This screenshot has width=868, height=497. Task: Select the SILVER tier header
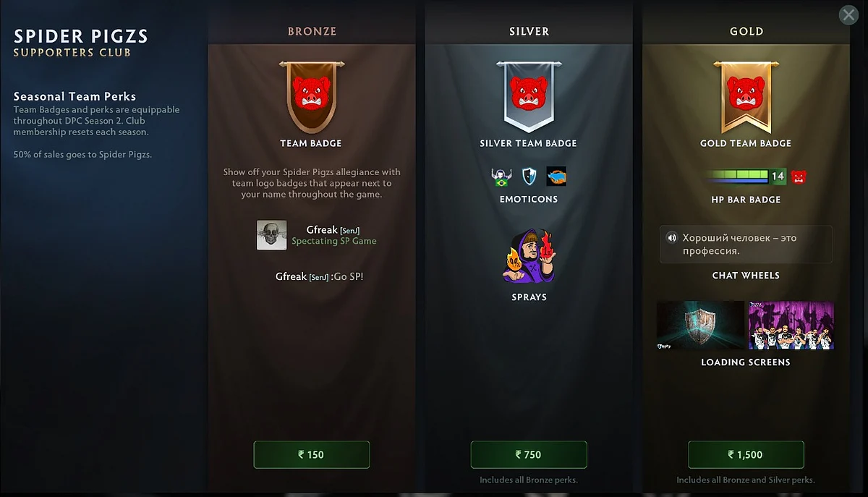tap(529, 31)
